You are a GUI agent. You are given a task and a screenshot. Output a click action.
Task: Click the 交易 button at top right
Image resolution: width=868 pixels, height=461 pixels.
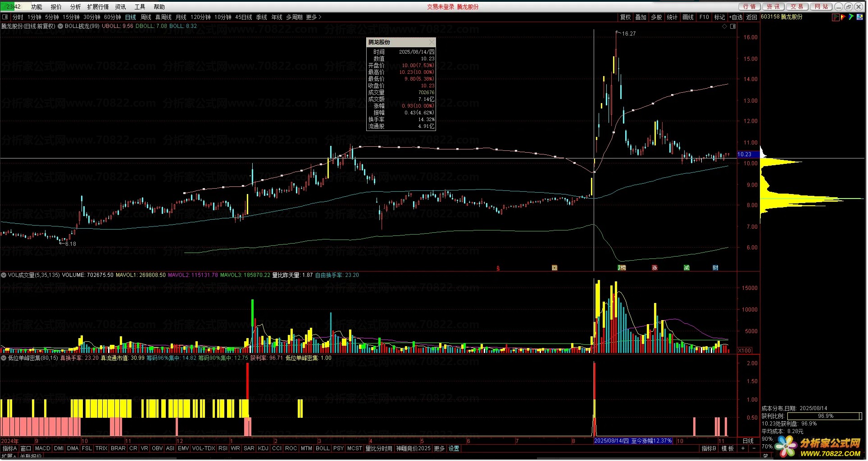click(797, 7)
